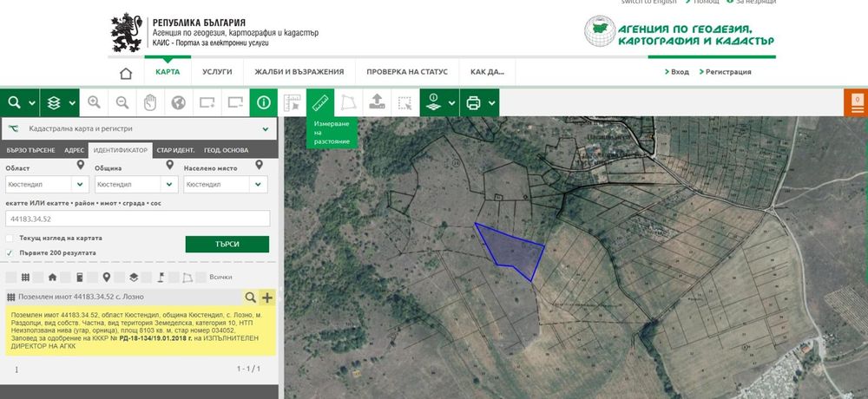
Task: Select the rectangle zoom-out tool
Action: coord(235,103)
